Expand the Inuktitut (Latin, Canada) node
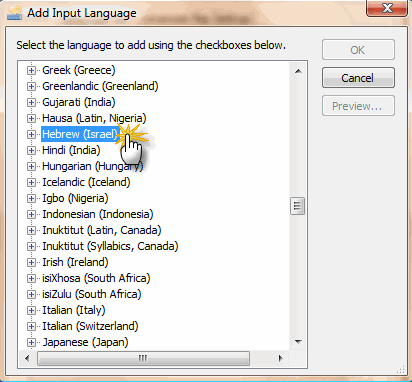 (31, 230)
